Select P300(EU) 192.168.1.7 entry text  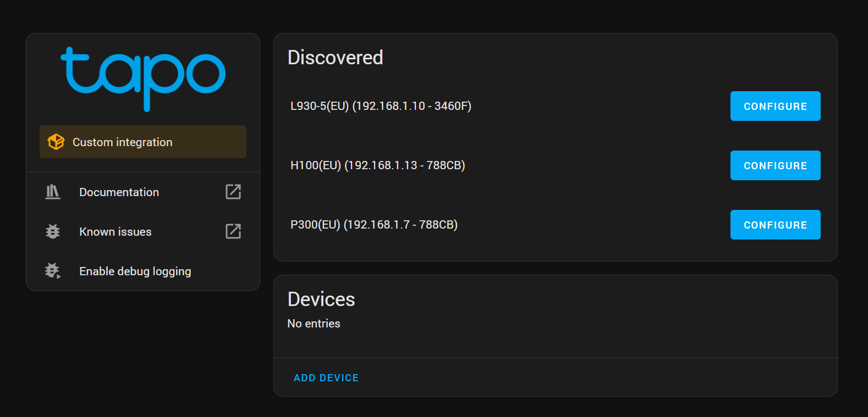click(374, 225)
